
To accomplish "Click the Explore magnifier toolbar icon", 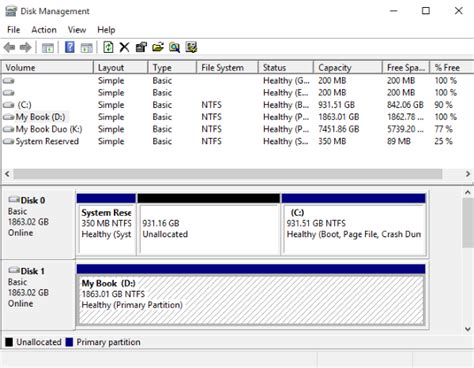I will pyautogui.click(x=174, y=47).
